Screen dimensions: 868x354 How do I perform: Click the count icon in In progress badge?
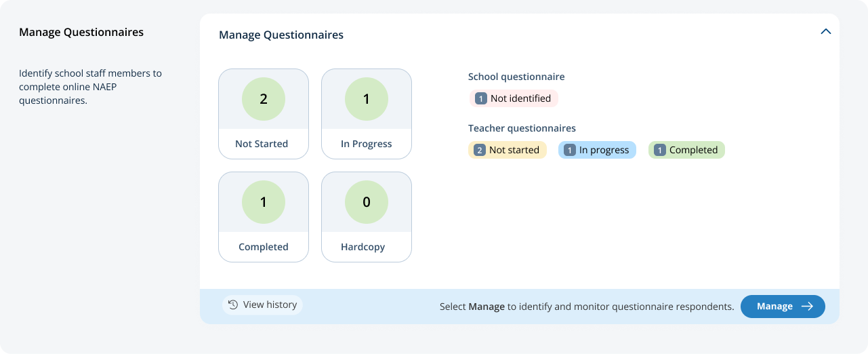570,150
